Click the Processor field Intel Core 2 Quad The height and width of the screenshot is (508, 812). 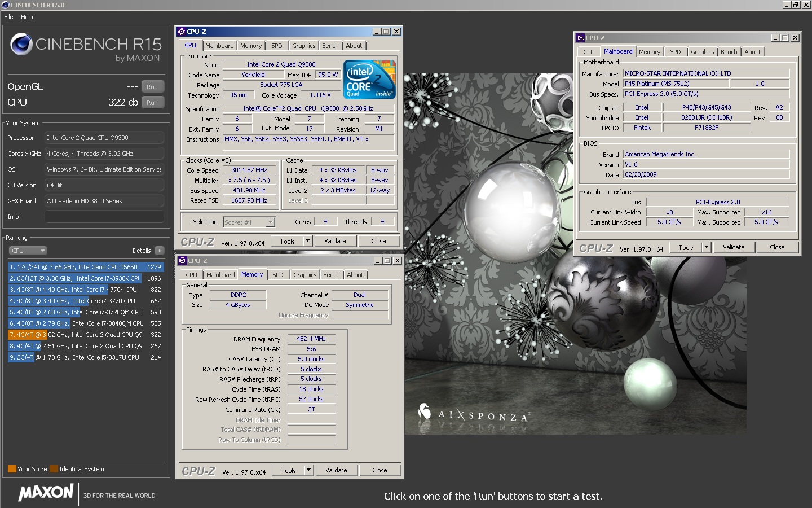(x=104, y=138)
